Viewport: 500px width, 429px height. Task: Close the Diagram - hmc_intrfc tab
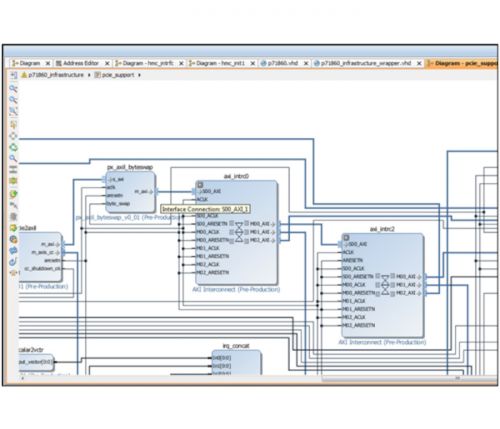click(181, 63)
